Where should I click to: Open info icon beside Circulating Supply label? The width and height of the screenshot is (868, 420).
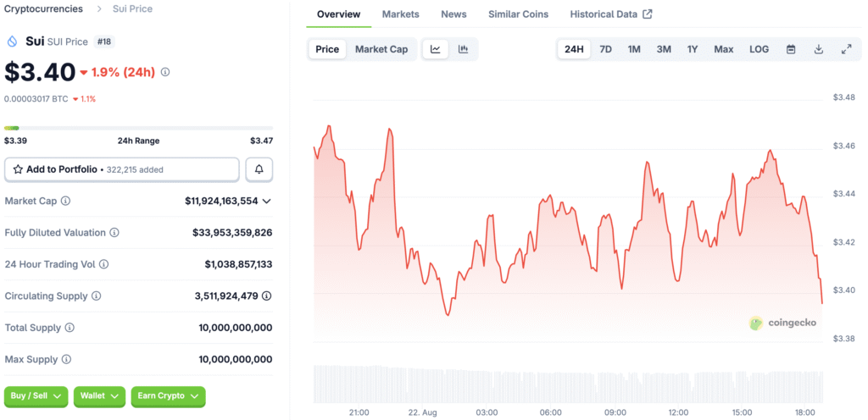click(x=97, y=296)
